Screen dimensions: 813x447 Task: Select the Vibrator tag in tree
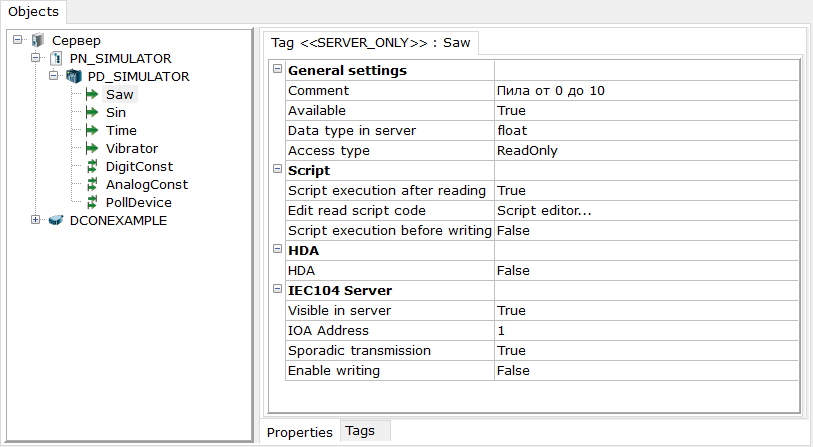pyautogui.click(x=132, y=149)
